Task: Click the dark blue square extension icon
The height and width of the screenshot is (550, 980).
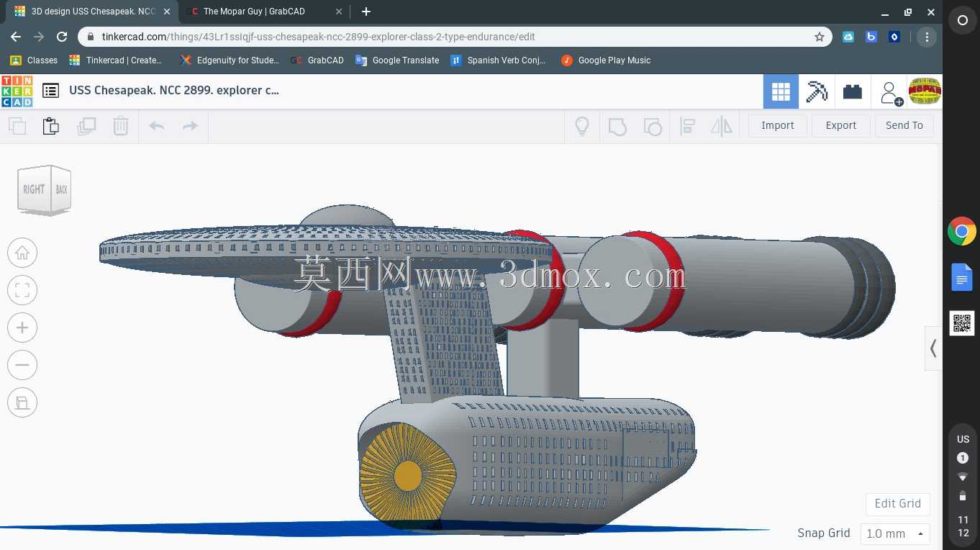Action: click(x=894, y=37)
